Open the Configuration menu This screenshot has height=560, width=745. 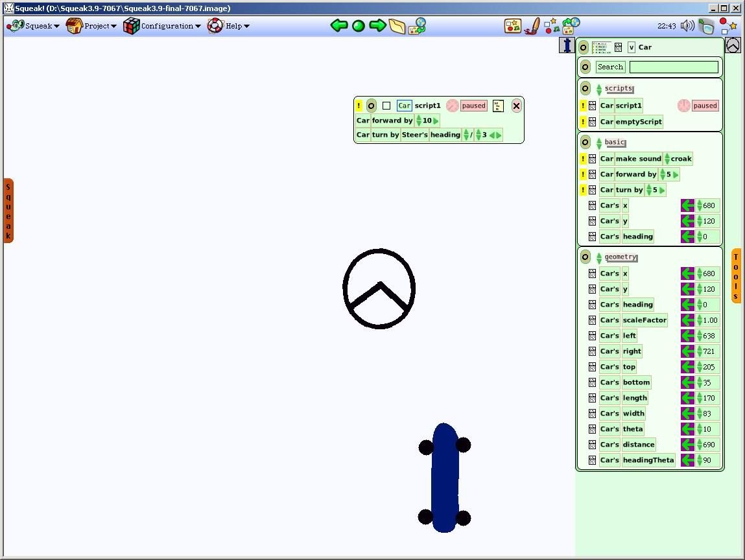pyautogui.click(x=162, y=26)
